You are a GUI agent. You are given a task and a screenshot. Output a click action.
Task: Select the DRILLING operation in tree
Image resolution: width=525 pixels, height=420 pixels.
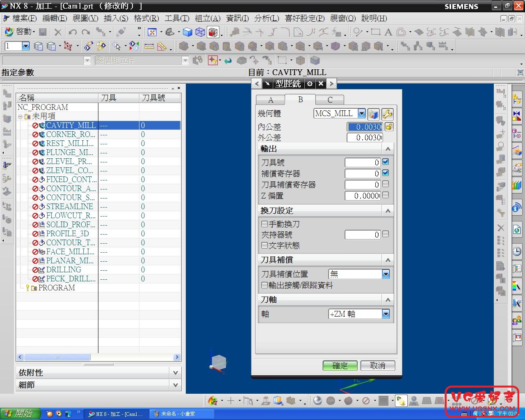coord(64,269)
